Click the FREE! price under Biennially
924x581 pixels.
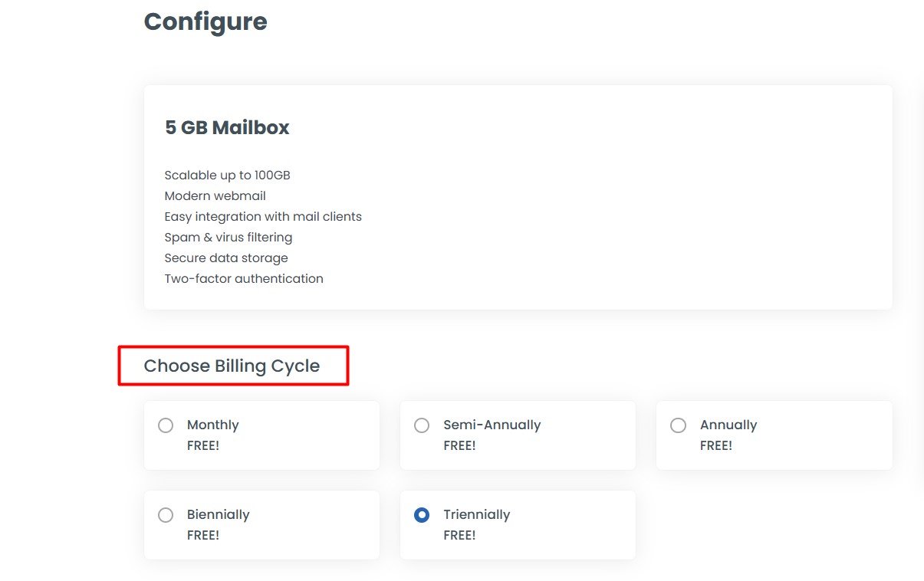(x=203, y=536)
